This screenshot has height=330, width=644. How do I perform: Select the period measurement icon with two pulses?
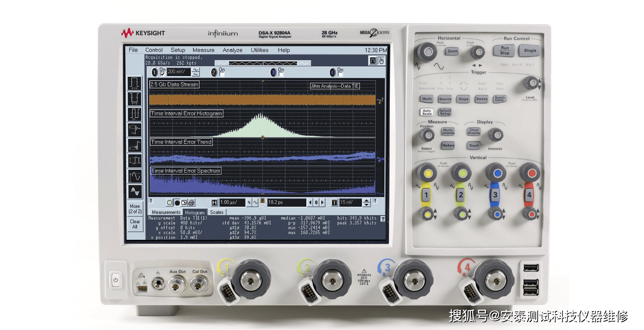click(135, 114)
